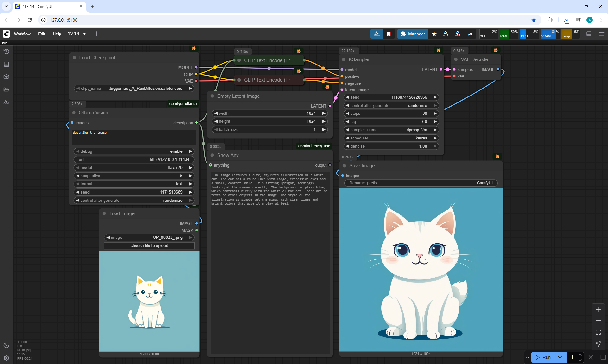Viewport: 608px width, 364px height.
Task: Click the star icon next to Manager
Action: point(434,34)
